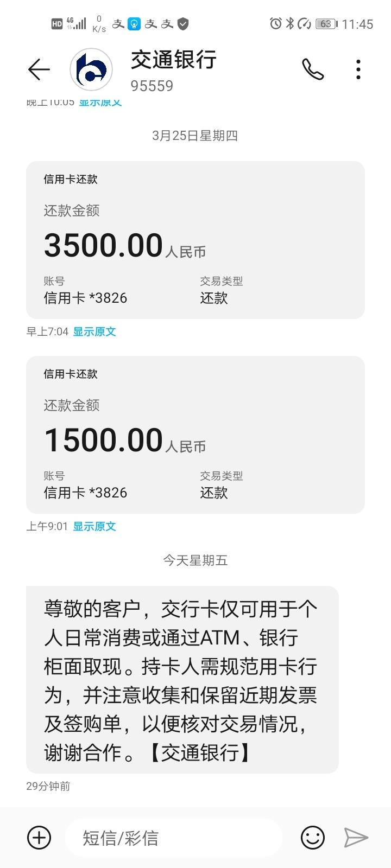Show original text for 早上7:04 message

tap(94, 331)
